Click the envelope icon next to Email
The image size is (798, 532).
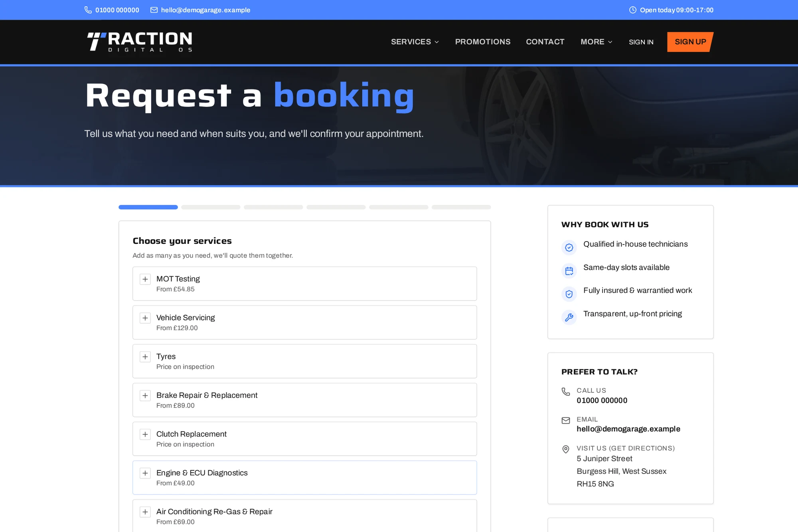[566, 420]
